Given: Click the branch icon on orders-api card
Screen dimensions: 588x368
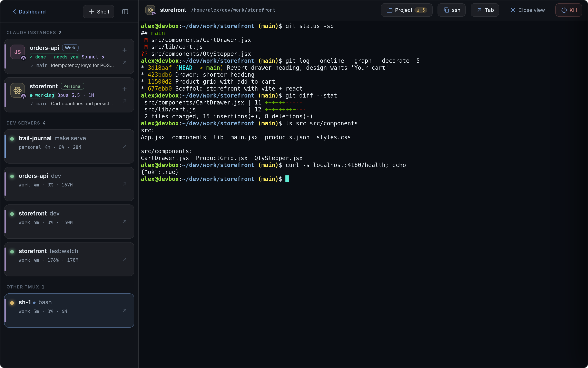Looking at the screenshot, I should [32, 65].
